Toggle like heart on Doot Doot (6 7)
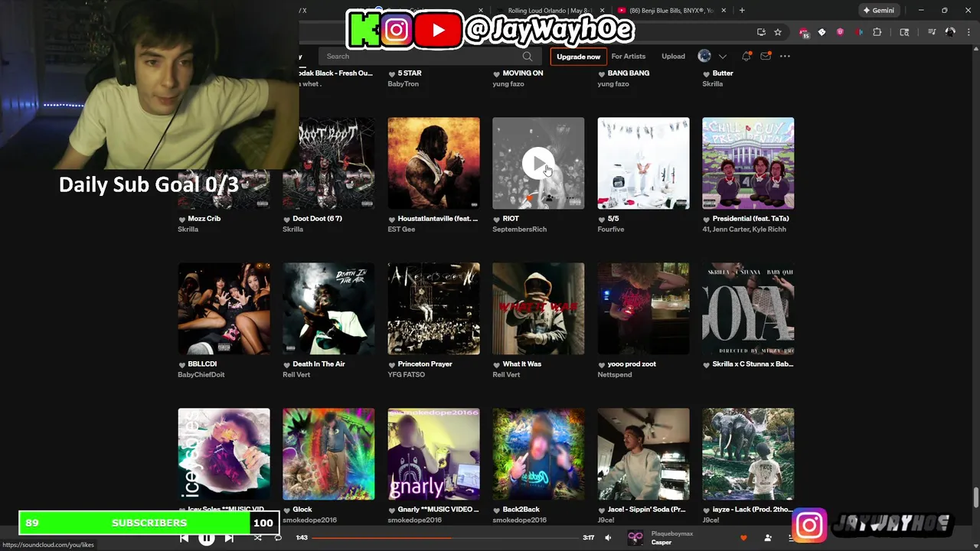The width and height of the screenshot is (980, 551). coord(287,219)
